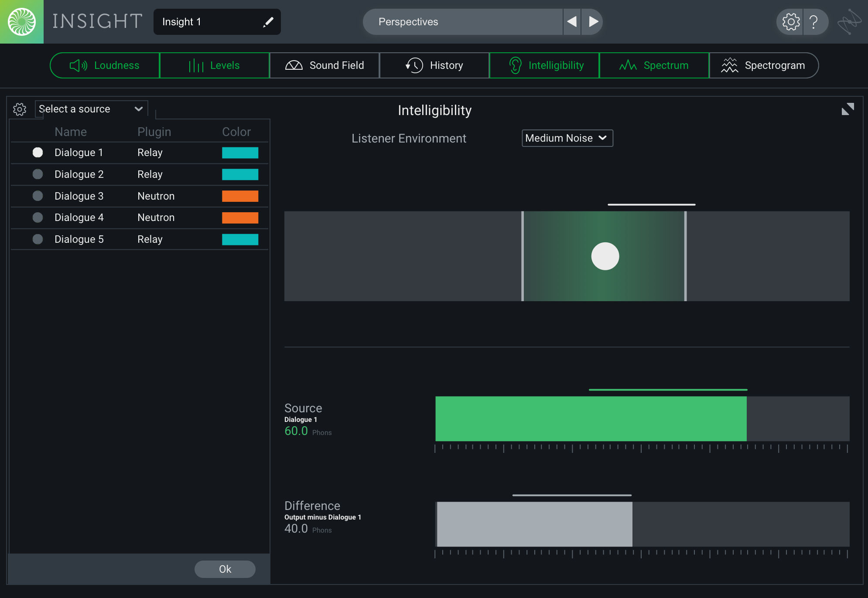Click the Plugin column header
868x598 pixels.
pos(154,132)
